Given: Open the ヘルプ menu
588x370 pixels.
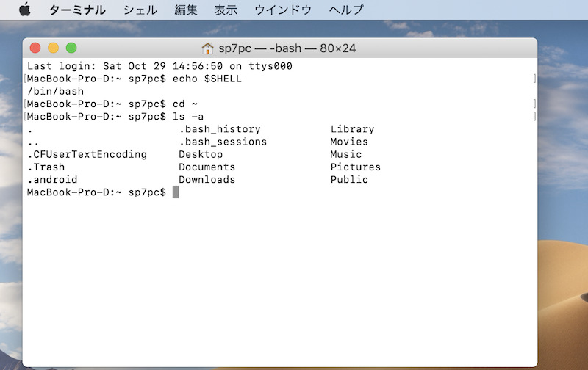Looking at the screenshot, I should (346, 10).
